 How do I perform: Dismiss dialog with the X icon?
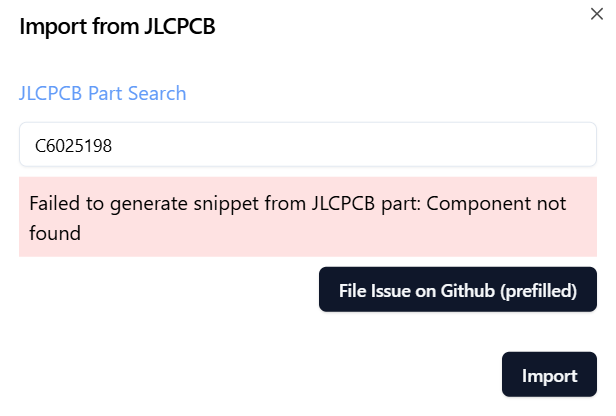598,11
